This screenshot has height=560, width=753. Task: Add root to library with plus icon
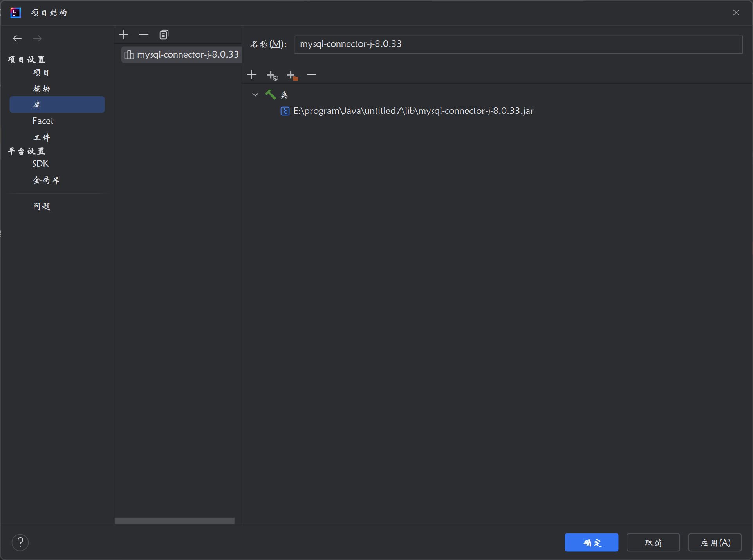(x=252, y=74)
